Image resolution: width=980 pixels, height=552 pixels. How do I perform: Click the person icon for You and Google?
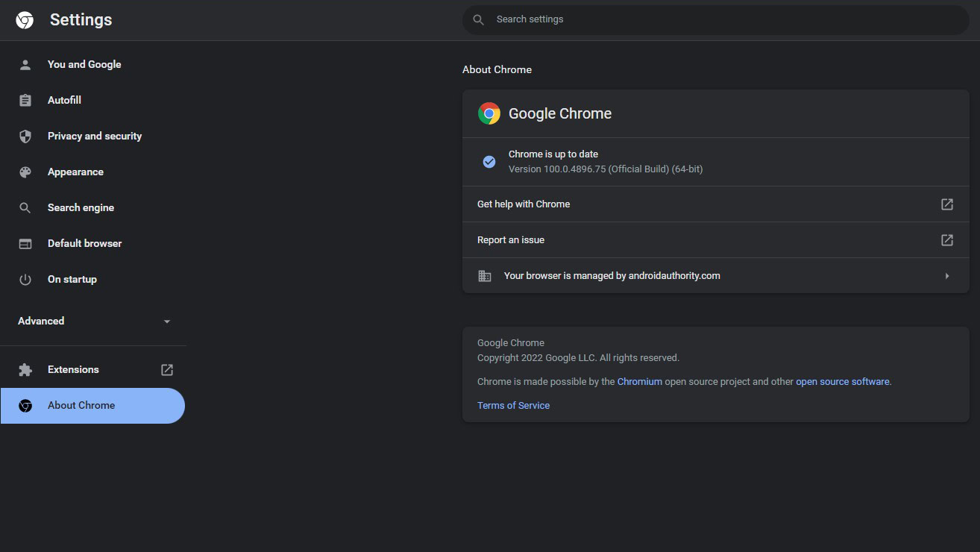(x=25, y=65)
